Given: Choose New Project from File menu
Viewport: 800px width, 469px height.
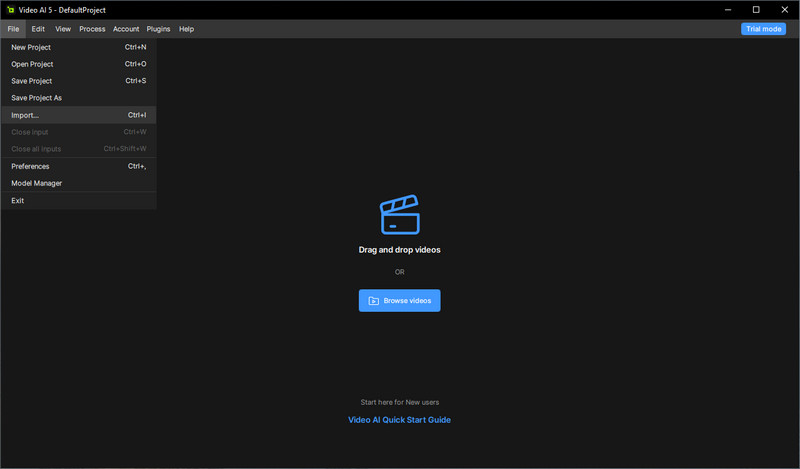Looking at the screenshot, I should [79, 47].
